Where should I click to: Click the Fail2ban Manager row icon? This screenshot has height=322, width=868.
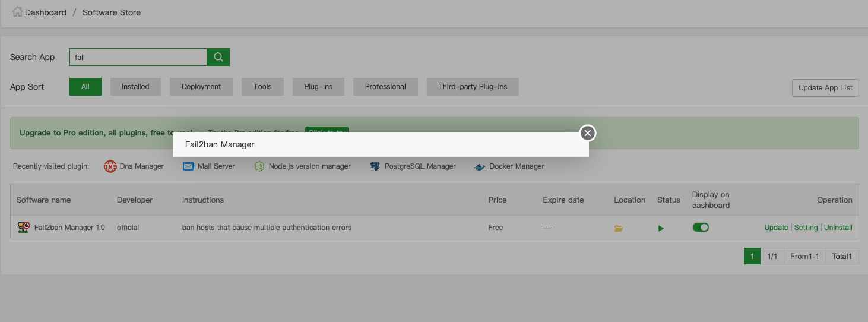pos(24,227)
